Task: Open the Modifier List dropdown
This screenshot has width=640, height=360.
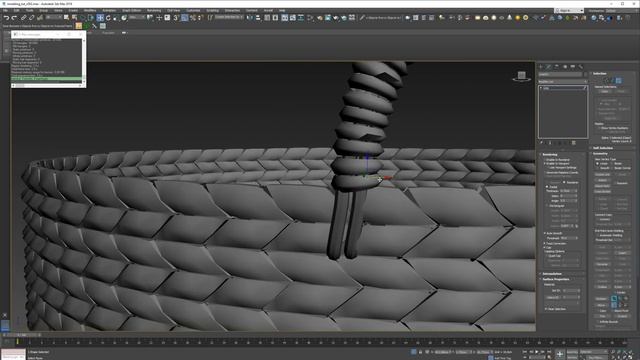Action: [562, 82]
